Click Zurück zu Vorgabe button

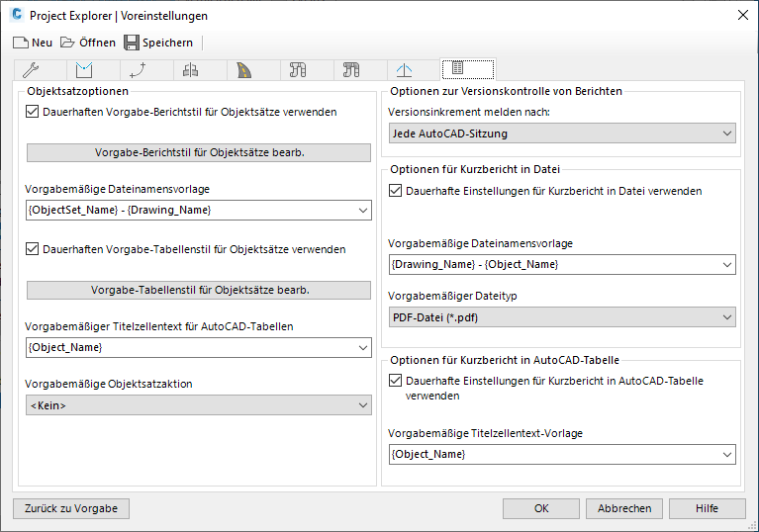[x=71, y=509]
